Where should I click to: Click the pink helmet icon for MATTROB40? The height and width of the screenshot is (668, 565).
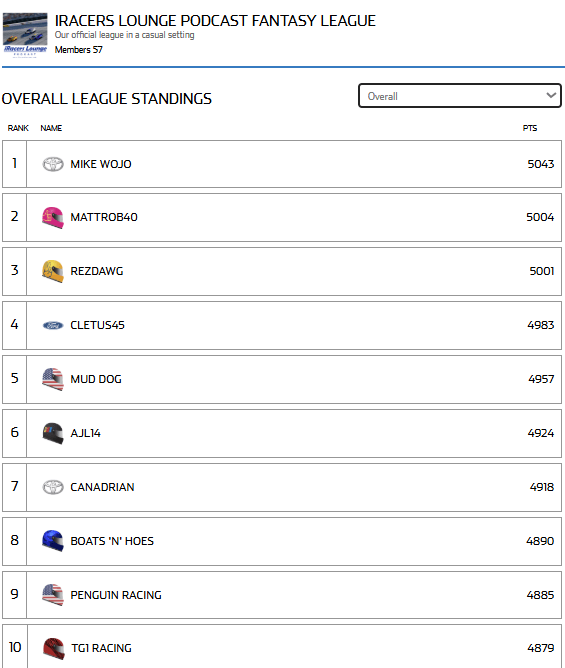53,217
